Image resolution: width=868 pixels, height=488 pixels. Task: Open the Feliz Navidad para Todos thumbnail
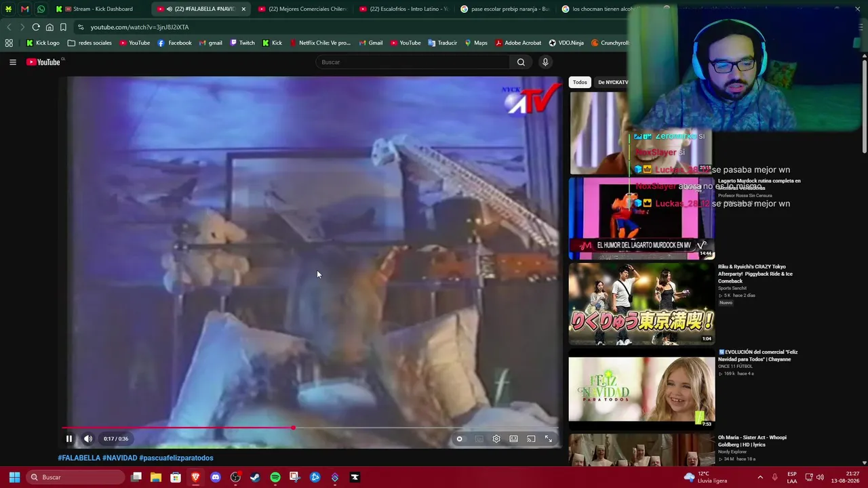[642, 389]
